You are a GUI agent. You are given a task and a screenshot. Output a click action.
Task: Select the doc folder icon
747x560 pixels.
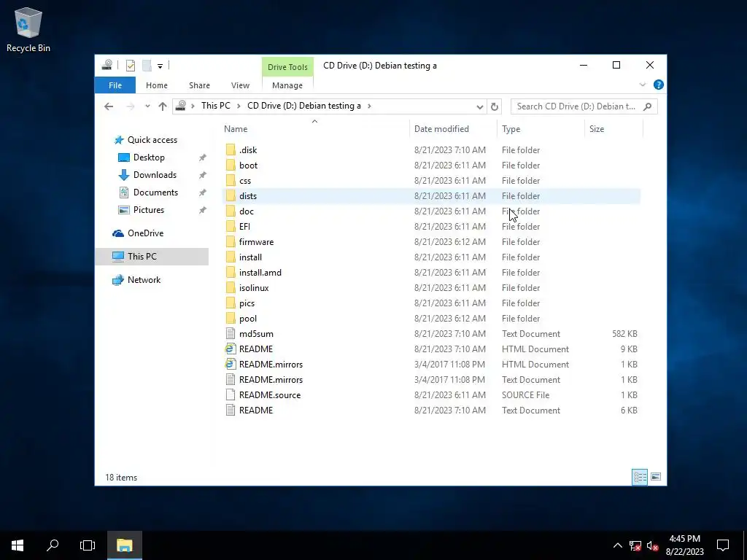231,211
